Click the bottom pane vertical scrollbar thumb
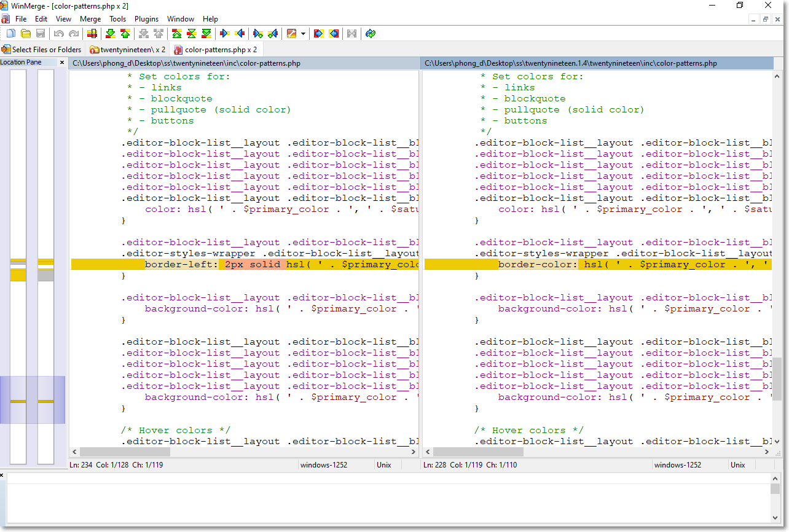 [x=775, y=488]
